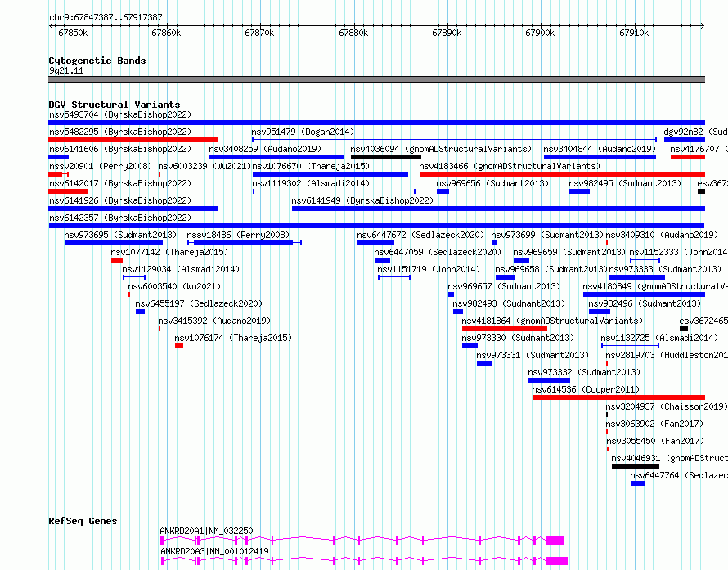Open nsv969657 (Sudmant2013) variant label
Viewport: 728px width, 570px height.
[x=504, y=286]
